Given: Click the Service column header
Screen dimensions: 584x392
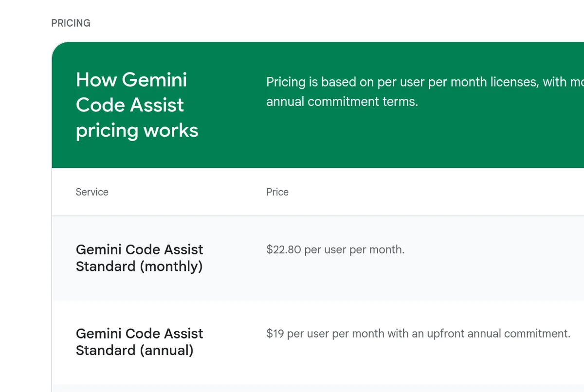Looking at the screenshot, I should (x=92, y=192).
